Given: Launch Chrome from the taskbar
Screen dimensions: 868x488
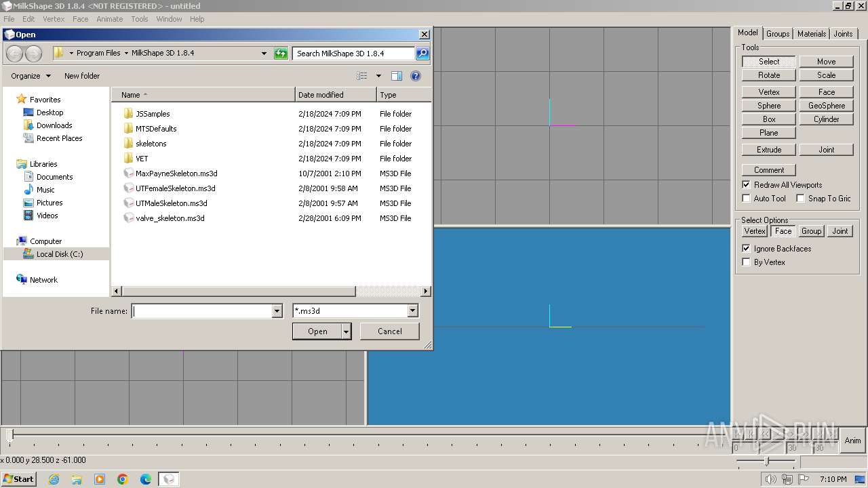Looking at the screenshot, I should pos(123,479).
